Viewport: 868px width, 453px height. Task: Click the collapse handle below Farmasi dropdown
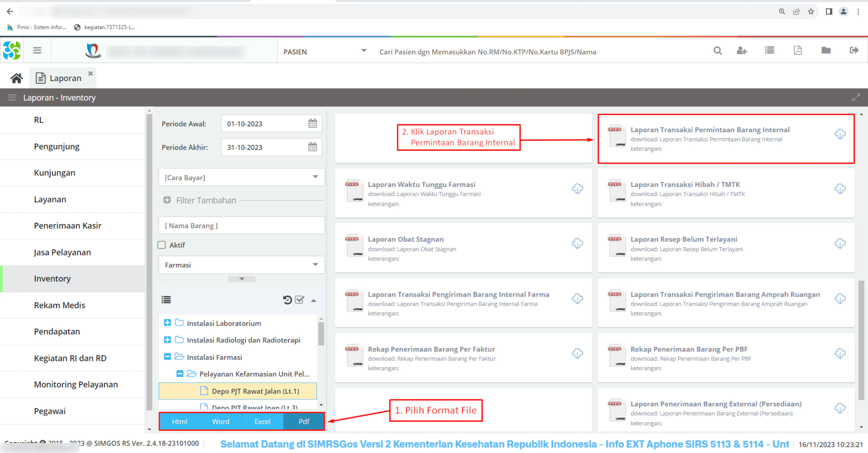242,279
